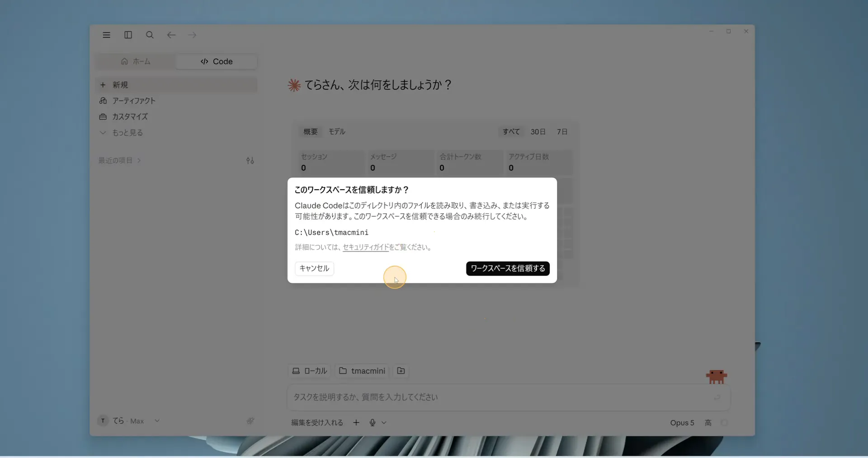Choose the 7日 time range
The height and width of the screenshot is (458, 868).
pyautogui.click(x=562, y=131)
